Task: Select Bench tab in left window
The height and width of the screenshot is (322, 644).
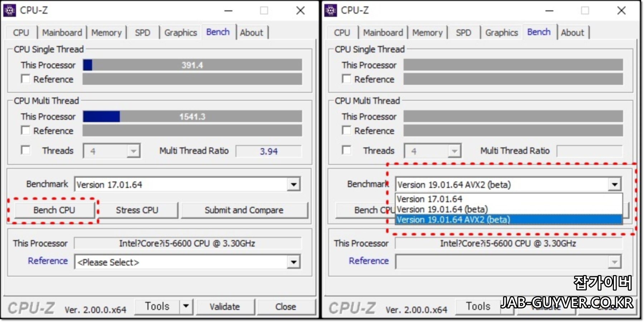Action: [x=218, y=32]
